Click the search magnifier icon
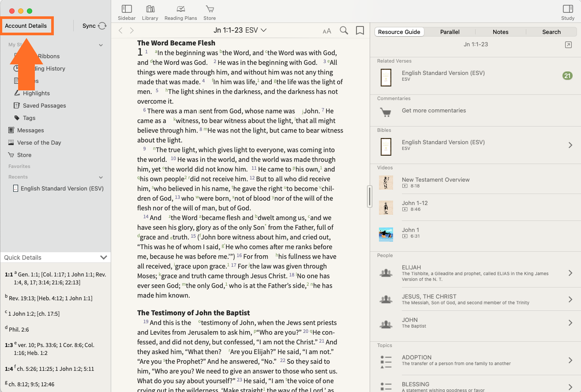This screenshot has width=581, height=392. pyautogui.click(x=344, y=30)
